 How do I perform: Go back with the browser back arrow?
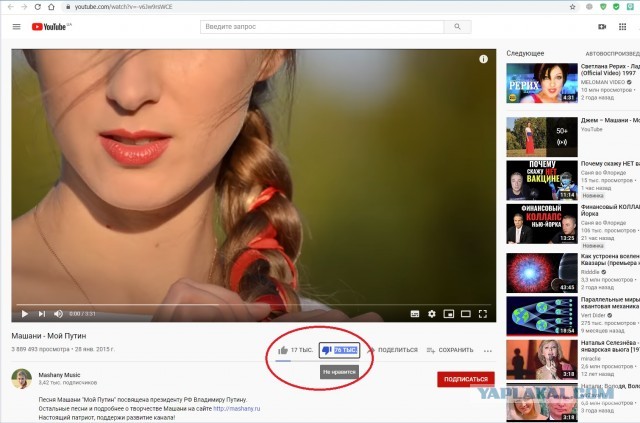click(x=10, y=7)
